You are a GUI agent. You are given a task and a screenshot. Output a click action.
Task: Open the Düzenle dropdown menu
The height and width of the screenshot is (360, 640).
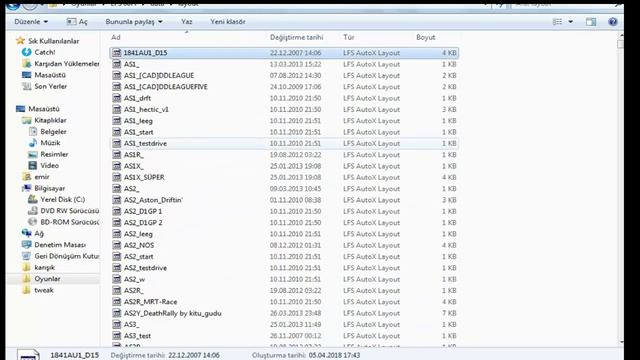(x=31, y=22)
